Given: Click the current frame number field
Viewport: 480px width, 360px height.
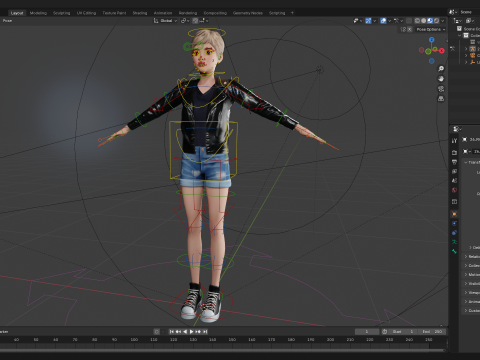Looking at the screenshot, I should [367, 332].
